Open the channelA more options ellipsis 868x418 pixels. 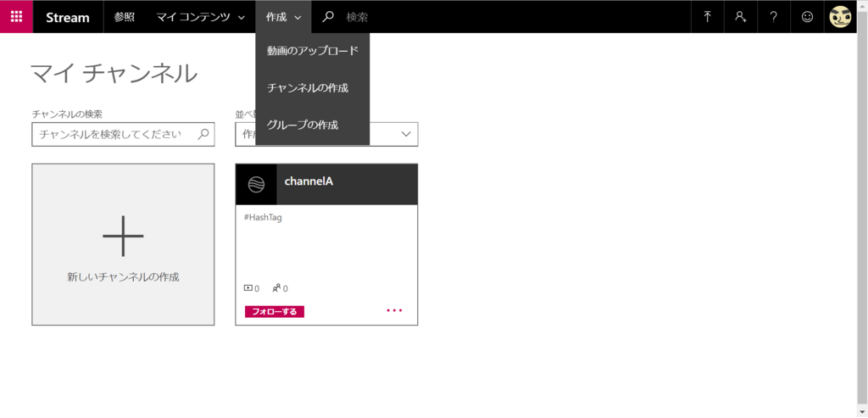click(394, 310)
